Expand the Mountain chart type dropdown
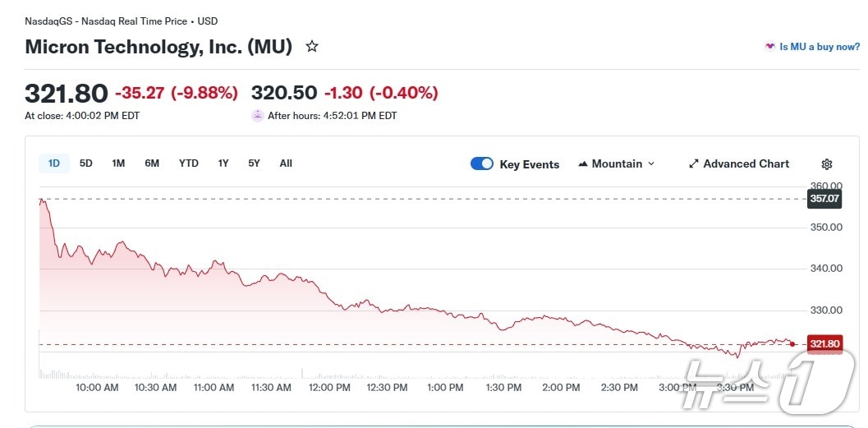This screenshot has width=868, height=428. click(x=651, y=164)
